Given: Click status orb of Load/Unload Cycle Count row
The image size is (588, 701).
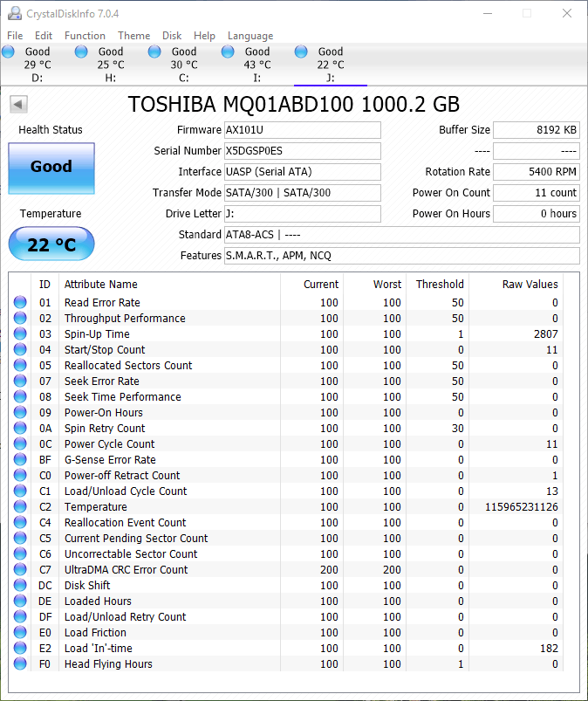Looking at the screenshot, I should pos(20,491).
